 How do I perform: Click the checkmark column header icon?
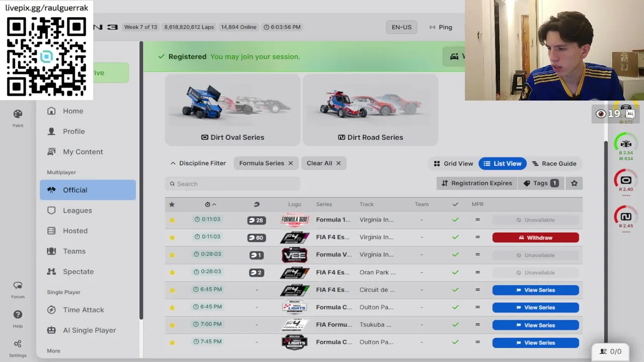pyautogui.click(x=455, y=205)
